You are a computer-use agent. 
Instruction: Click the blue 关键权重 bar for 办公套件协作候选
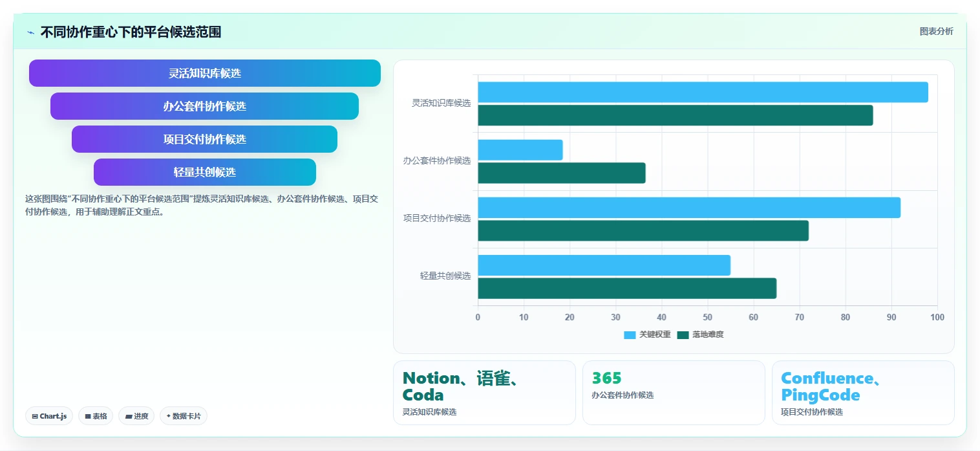[520, 150]
